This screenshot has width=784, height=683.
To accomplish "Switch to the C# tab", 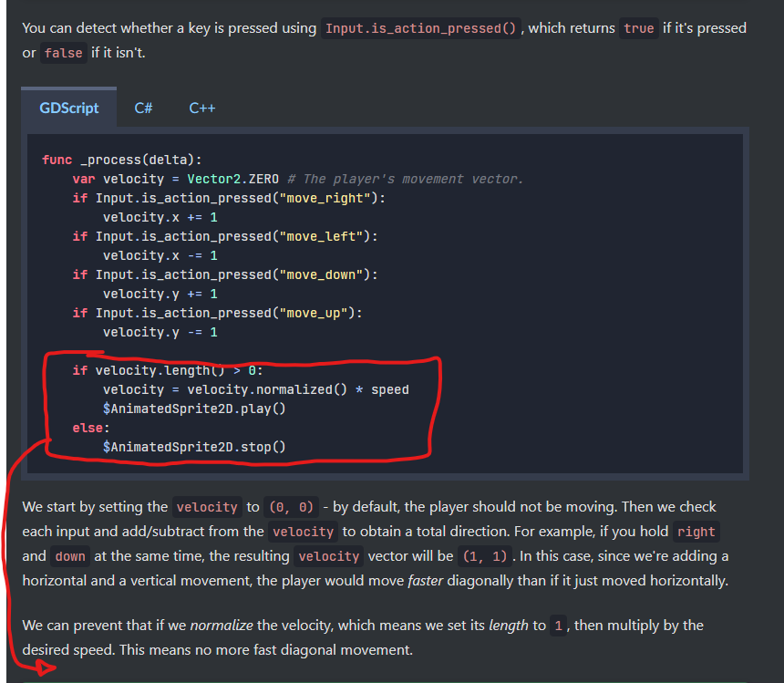I will (143, 107).
